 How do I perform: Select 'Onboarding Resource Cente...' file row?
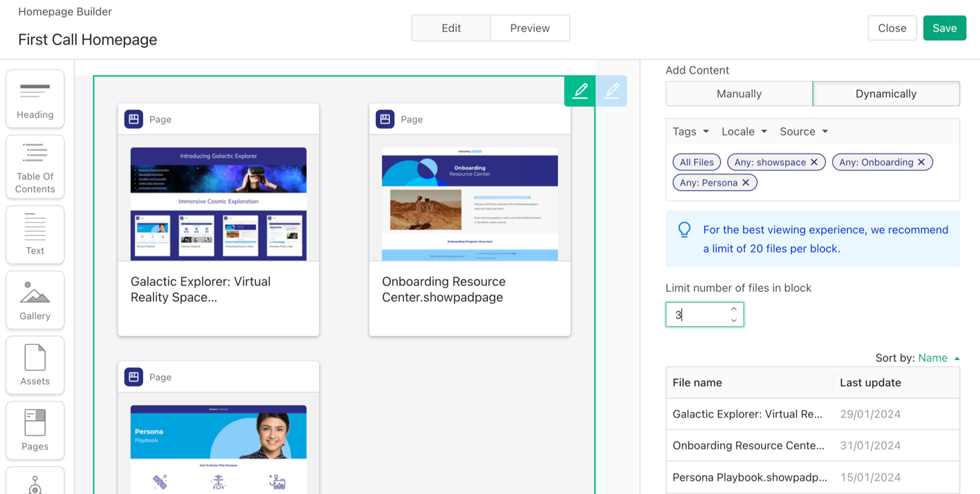click(x=812, y=446)
